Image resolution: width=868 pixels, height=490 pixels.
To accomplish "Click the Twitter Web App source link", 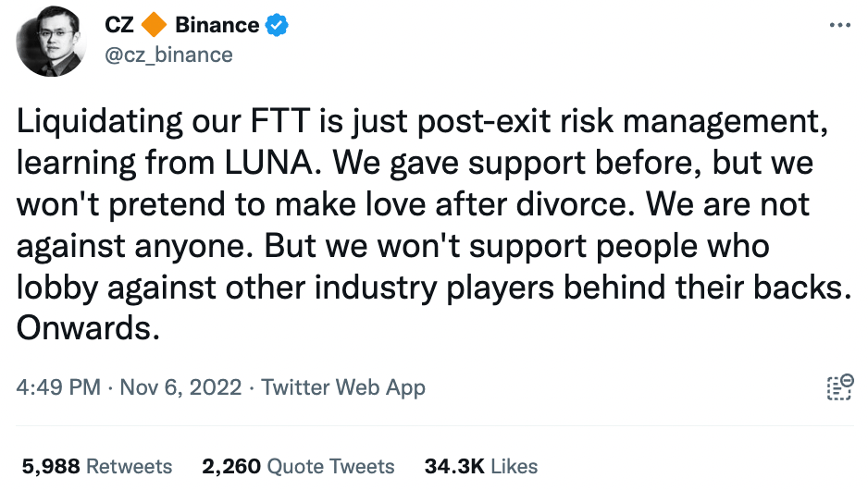I will (x=343, y=386).
